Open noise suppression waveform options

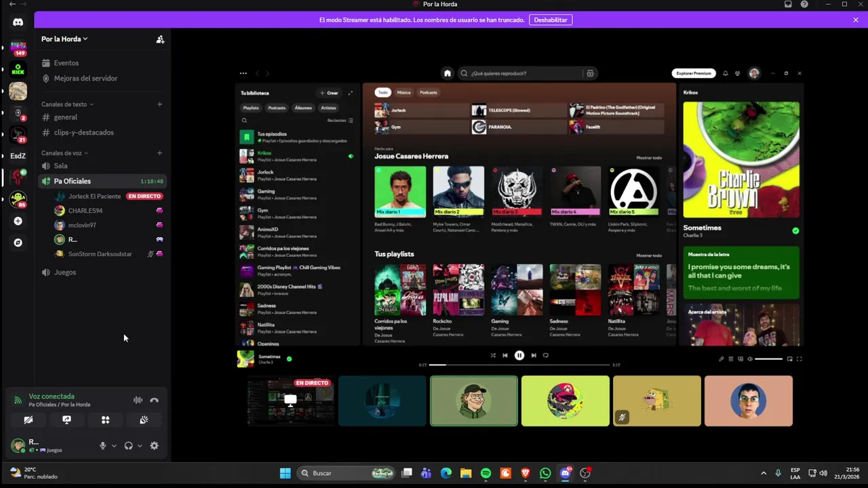click(138, 401)
